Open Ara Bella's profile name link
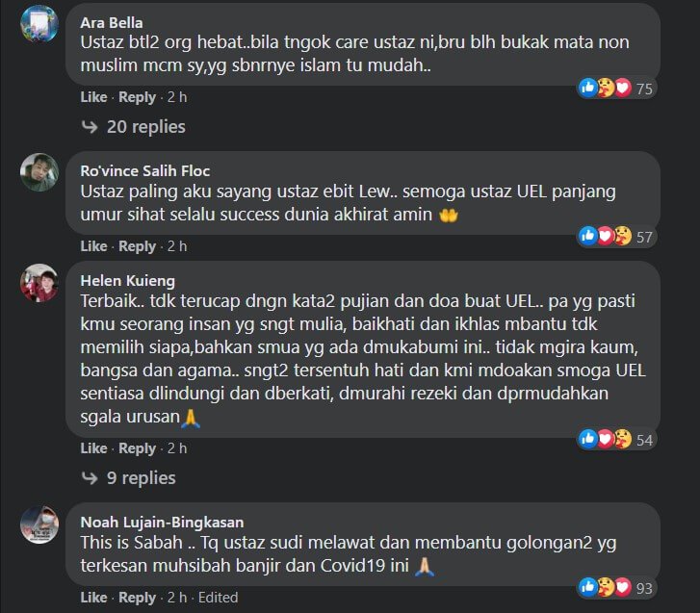The image size is (700, 613). [x=112, y=22]
